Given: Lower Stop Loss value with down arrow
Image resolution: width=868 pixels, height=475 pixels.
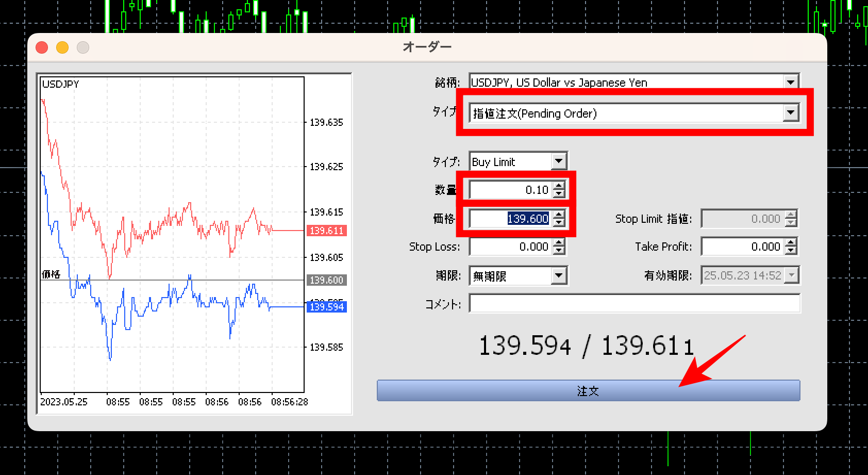Looking at the screenshot, I should pos(559,251).
